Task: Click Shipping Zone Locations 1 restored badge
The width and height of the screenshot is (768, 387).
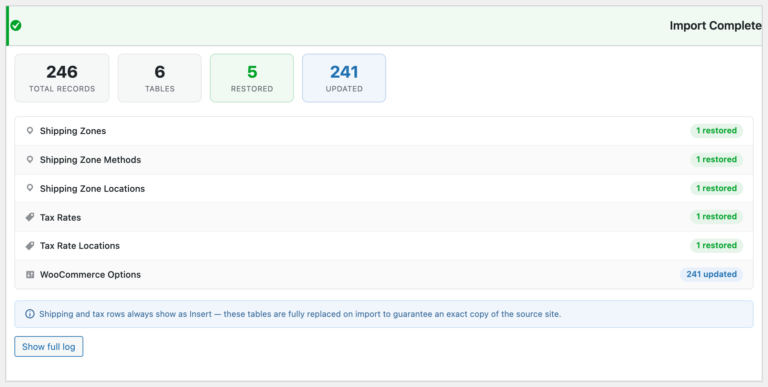Action: 717,188
